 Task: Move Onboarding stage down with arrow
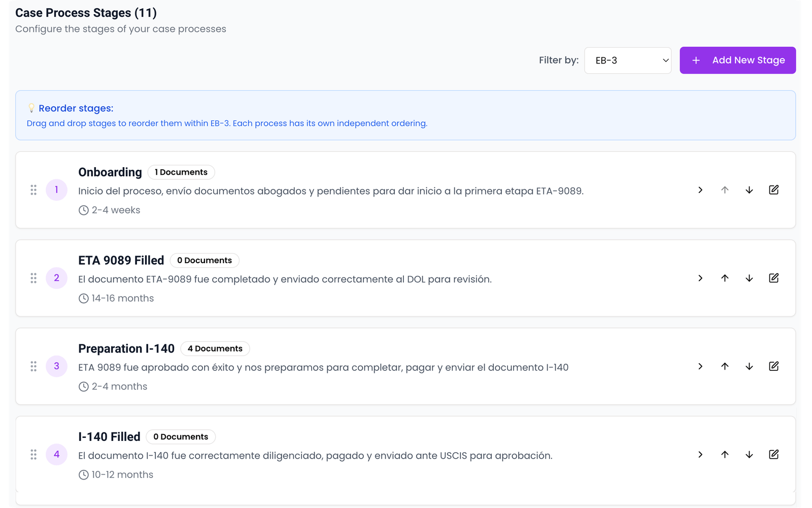[x=749, y=190]
